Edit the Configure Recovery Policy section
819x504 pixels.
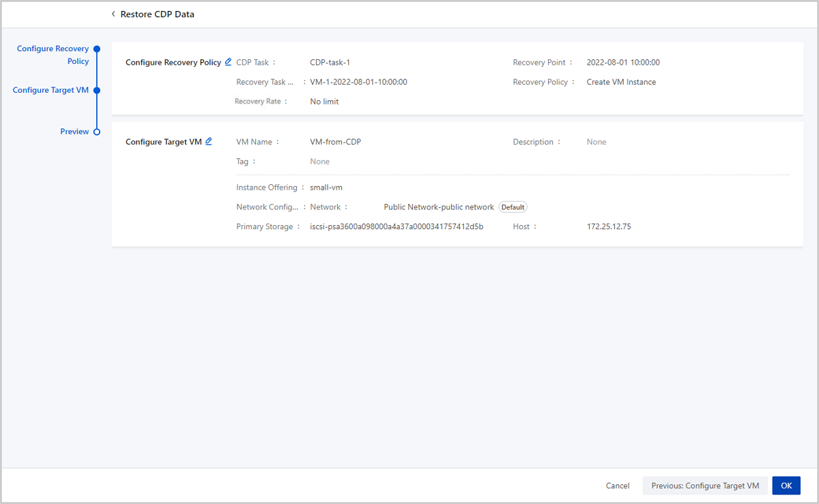[x=228, y=62]
